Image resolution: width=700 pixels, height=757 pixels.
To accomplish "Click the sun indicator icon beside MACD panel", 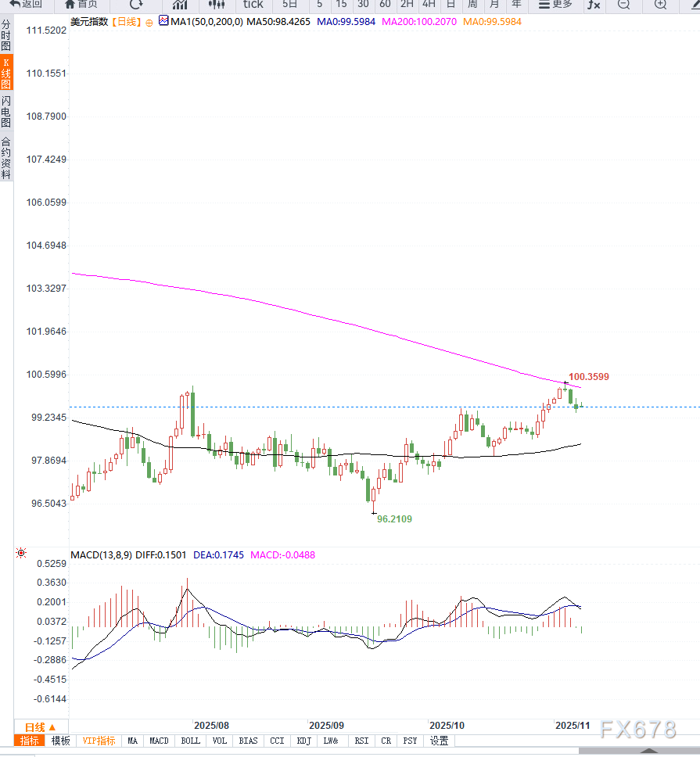I will tap(20, 553).
